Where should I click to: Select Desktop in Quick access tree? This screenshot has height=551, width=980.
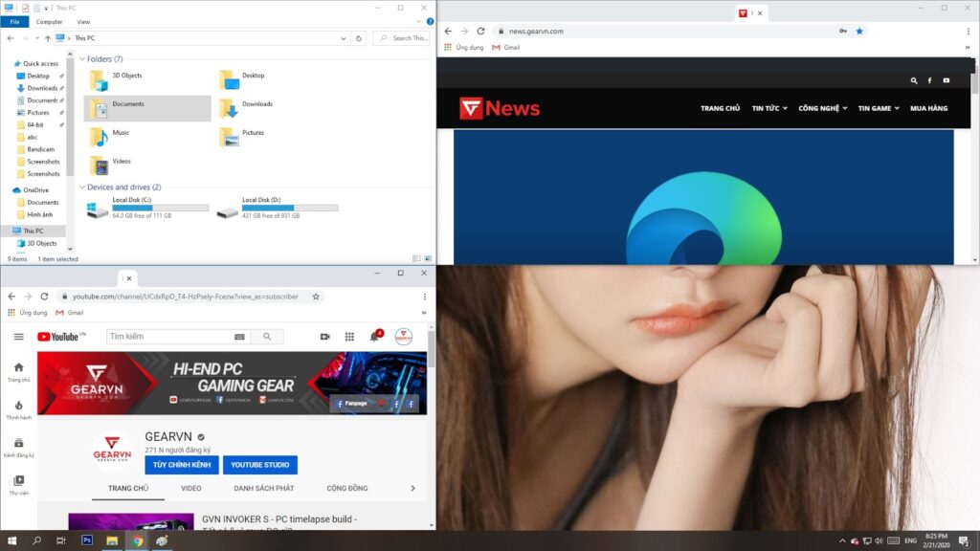[x=38, y=77]
